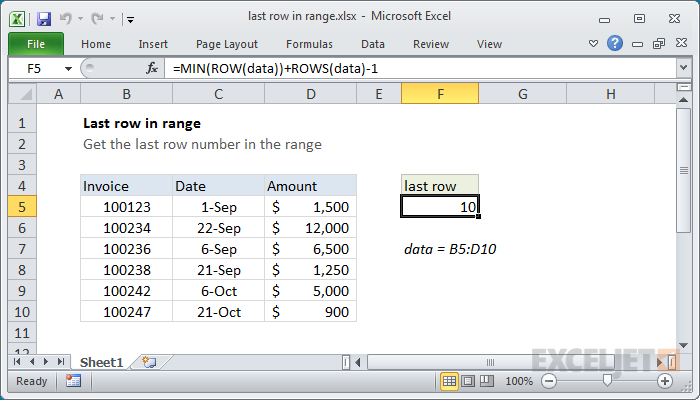Open the Name Box dropdown arrow
The width and height of the screenshot is (700, 400).
[68, 69]
